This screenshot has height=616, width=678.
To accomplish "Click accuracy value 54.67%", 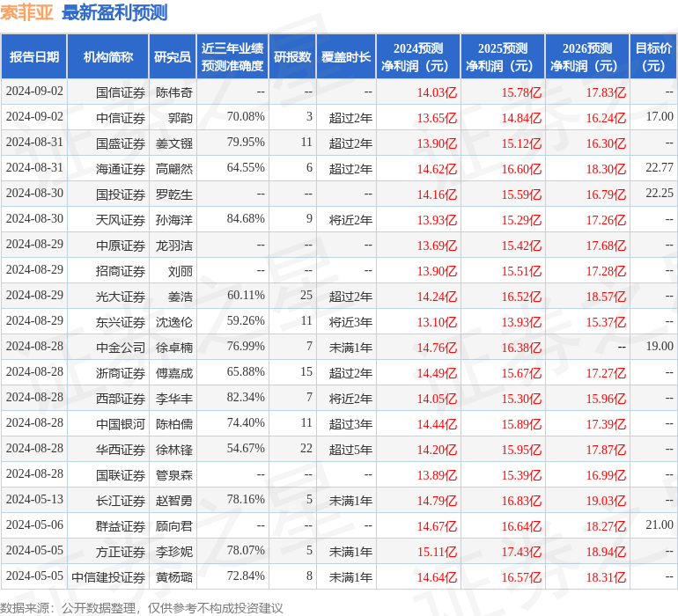I will [246, 448].
